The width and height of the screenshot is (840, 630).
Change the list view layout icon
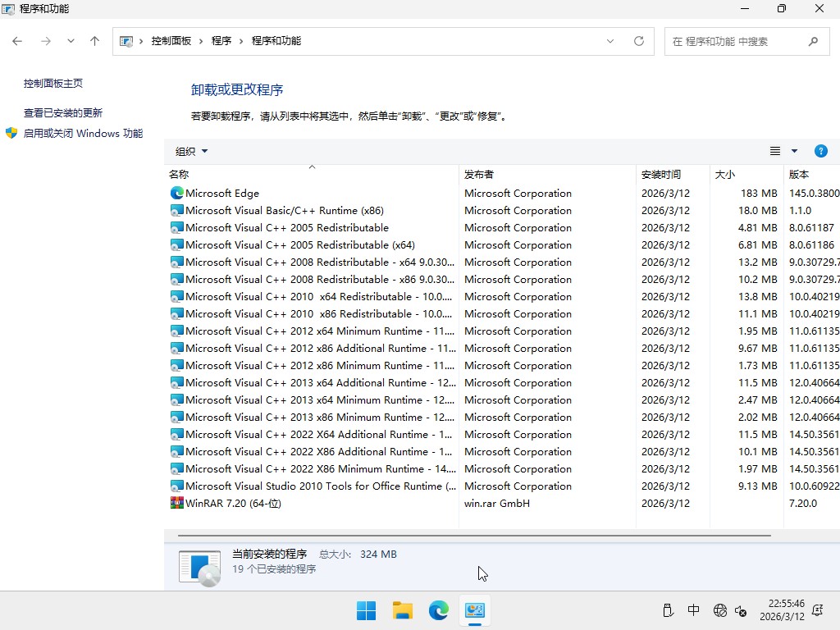[x=774, y=151]
